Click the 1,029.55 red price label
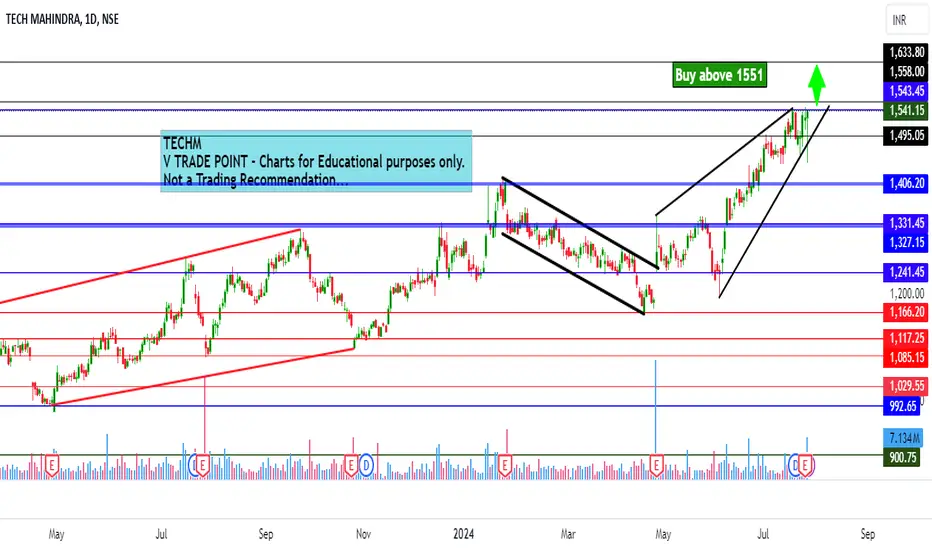Image resolution: width=932 pixels, height=550 pixels. point(906,386)
